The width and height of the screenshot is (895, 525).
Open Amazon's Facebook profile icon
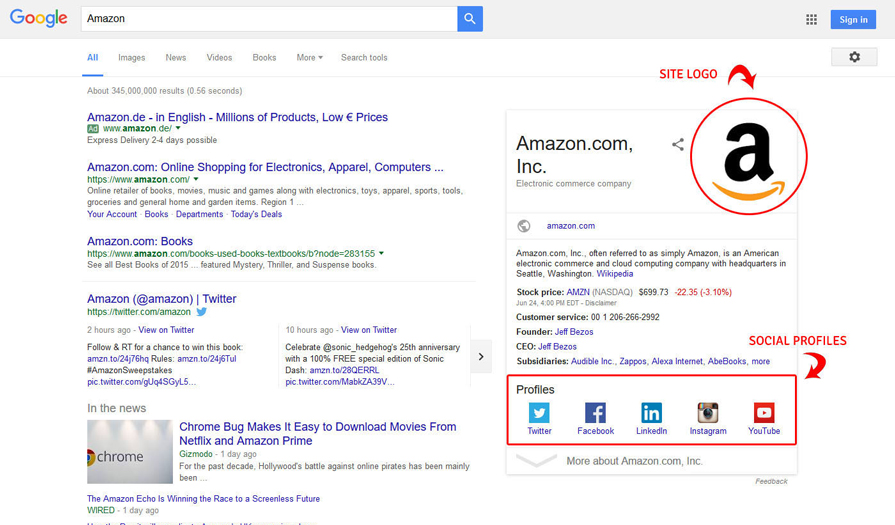pos(595,413)
